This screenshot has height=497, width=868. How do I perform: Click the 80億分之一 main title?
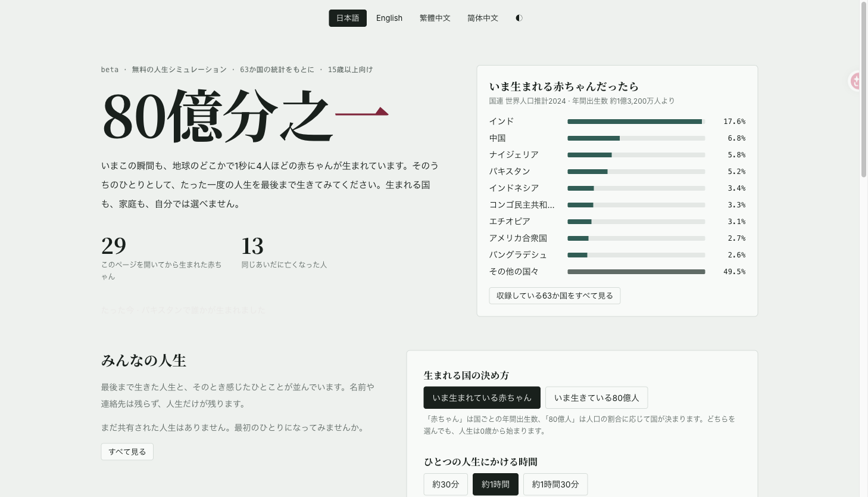(x=245, y=116)
